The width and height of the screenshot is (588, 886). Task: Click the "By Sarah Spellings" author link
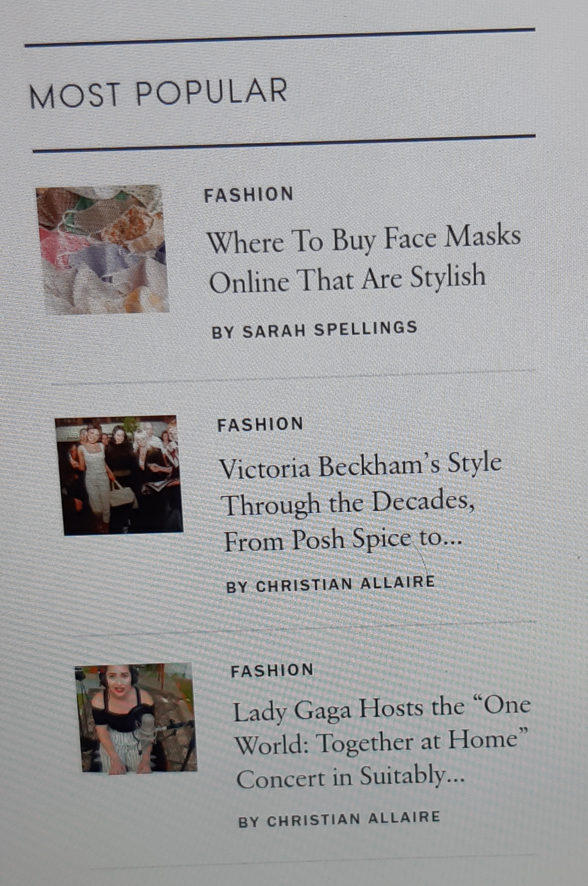(314, 330)
